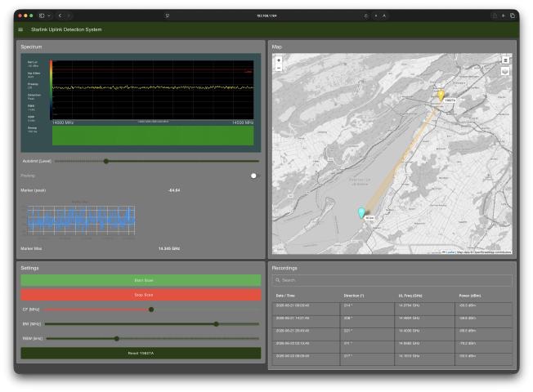The height and width of the screenshot is (392, 533).
Task: Select the recording with direction 217°
Action: 392,359
